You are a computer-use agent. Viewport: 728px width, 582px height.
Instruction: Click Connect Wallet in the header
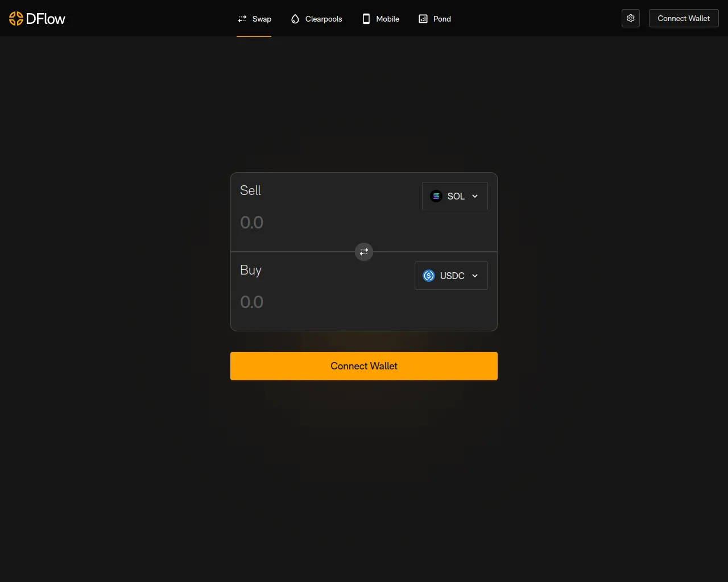684,18
